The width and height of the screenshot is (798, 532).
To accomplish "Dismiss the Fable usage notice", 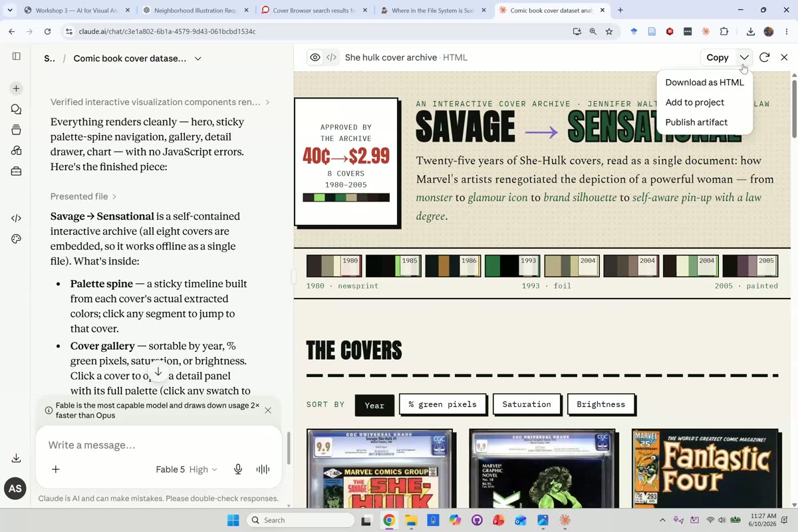I will pos(268,410).
